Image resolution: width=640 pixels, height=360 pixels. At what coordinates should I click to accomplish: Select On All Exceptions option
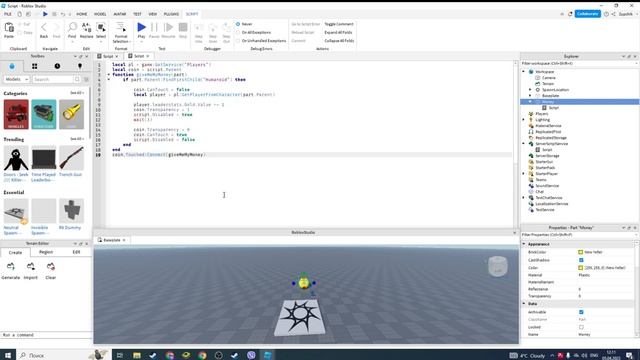(x=238, y=32)
